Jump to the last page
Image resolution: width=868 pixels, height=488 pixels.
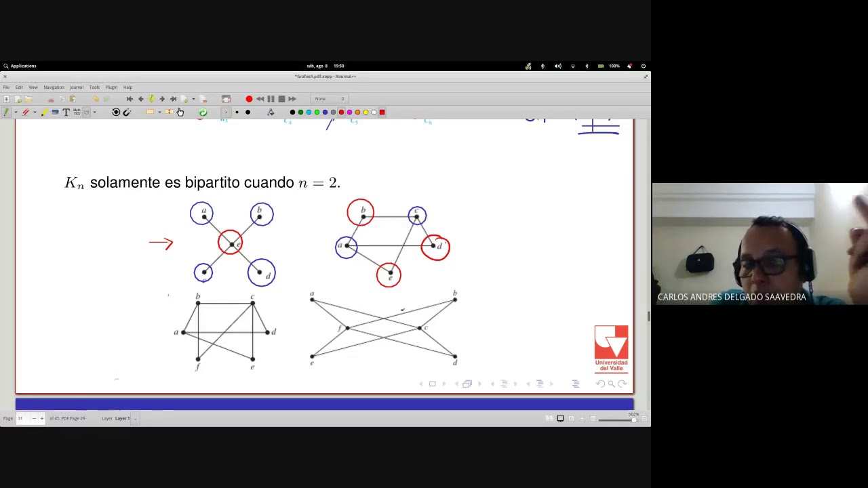(x=173, y=99)
